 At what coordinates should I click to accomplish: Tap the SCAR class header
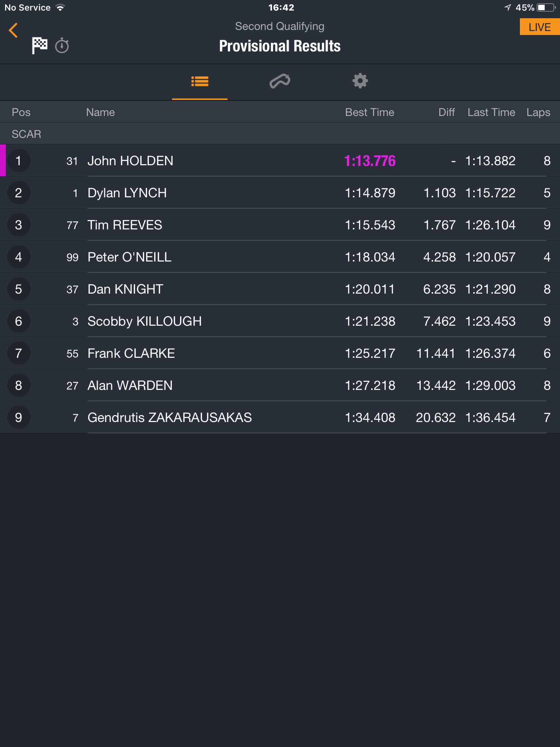26,134
